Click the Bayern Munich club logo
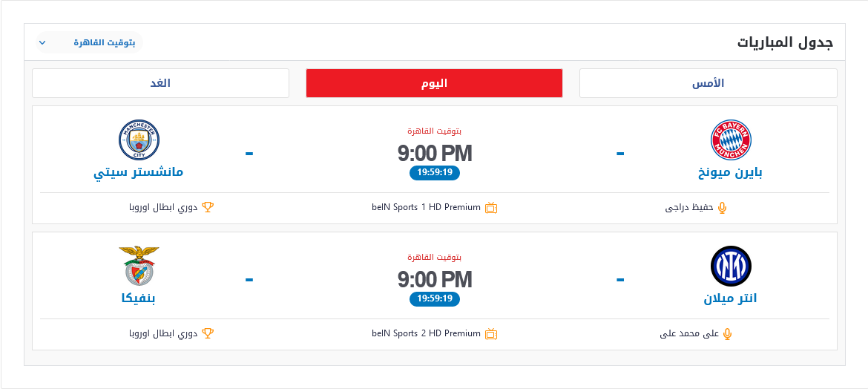Screen dimensions: 868x389 (x=731, y=140)
